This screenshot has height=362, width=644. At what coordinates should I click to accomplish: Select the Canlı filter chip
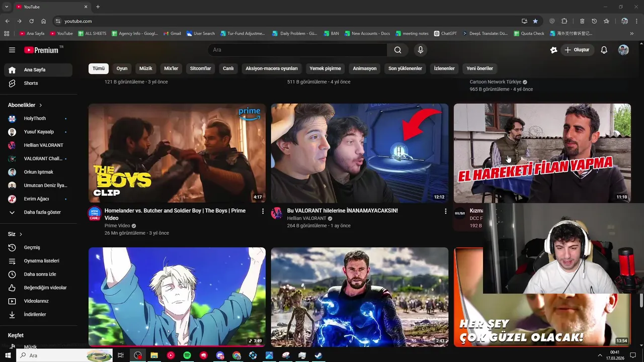pyautogui.click(x=228, y=68)
